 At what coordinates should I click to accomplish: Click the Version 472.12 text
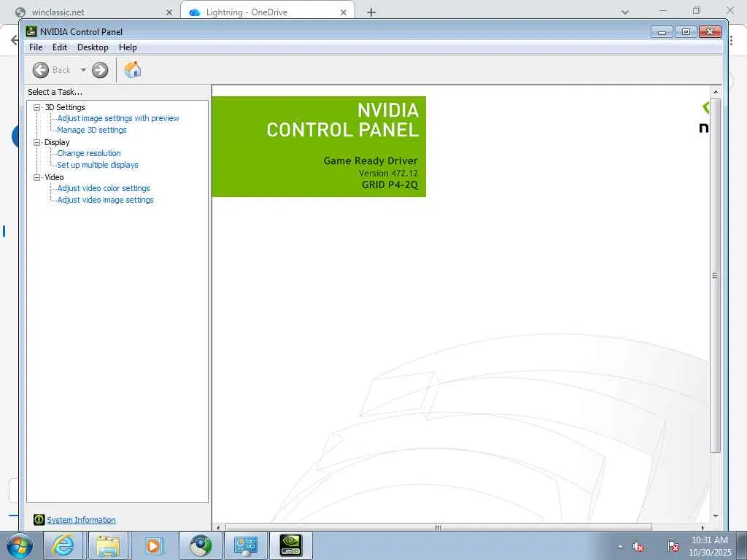[x=388, y=174]
